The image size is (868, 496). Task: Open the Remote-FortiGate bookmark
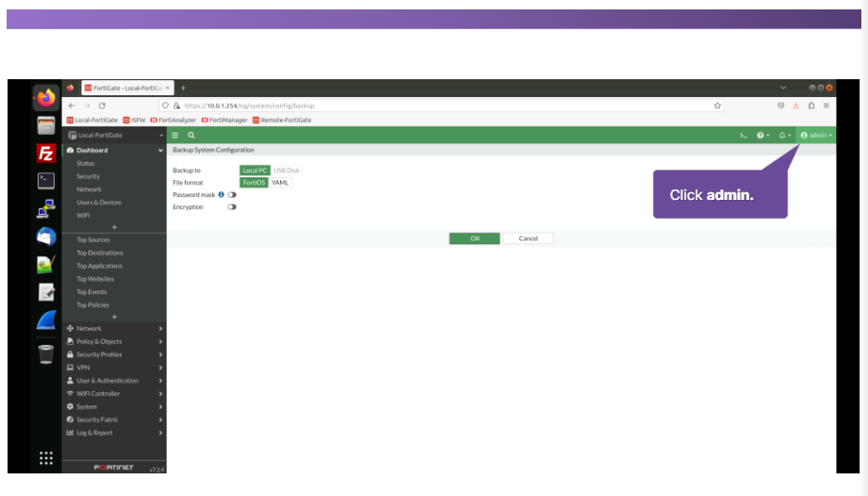pyautogui.click(x=283, y=120)
